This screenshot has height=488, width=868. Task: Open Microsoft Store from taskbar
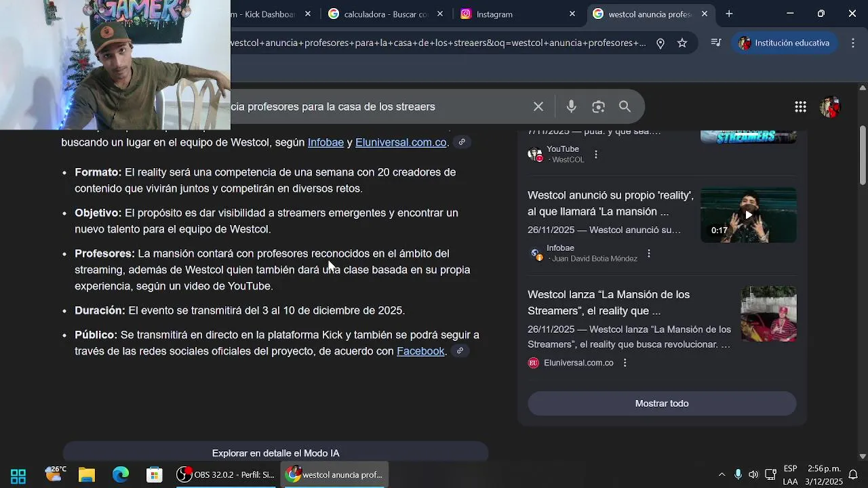pos(155,475)
